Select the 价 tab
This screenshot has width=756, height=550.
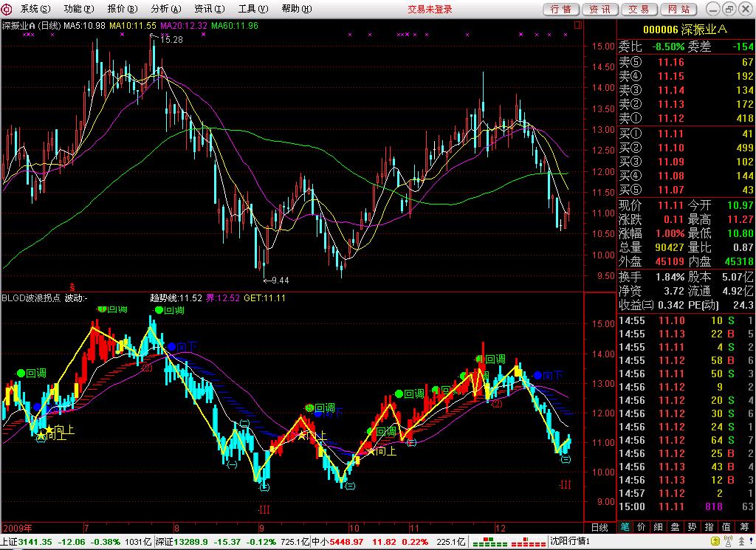642,527
